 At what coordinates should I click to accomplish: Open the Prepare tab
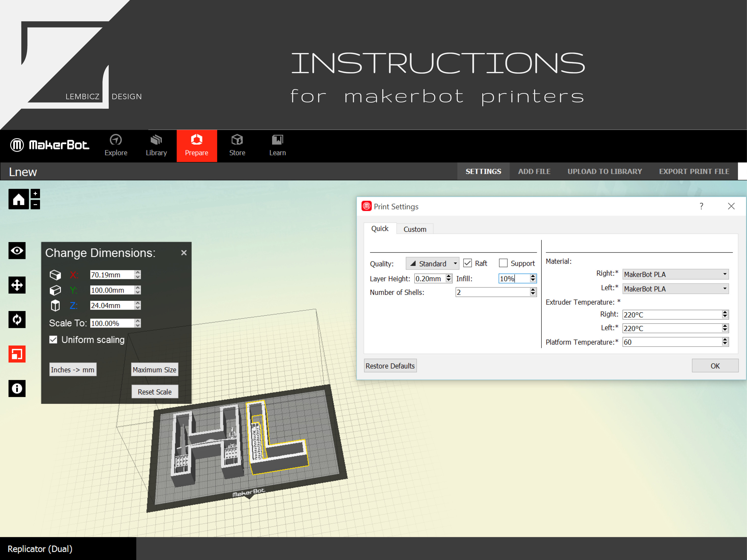196,146
